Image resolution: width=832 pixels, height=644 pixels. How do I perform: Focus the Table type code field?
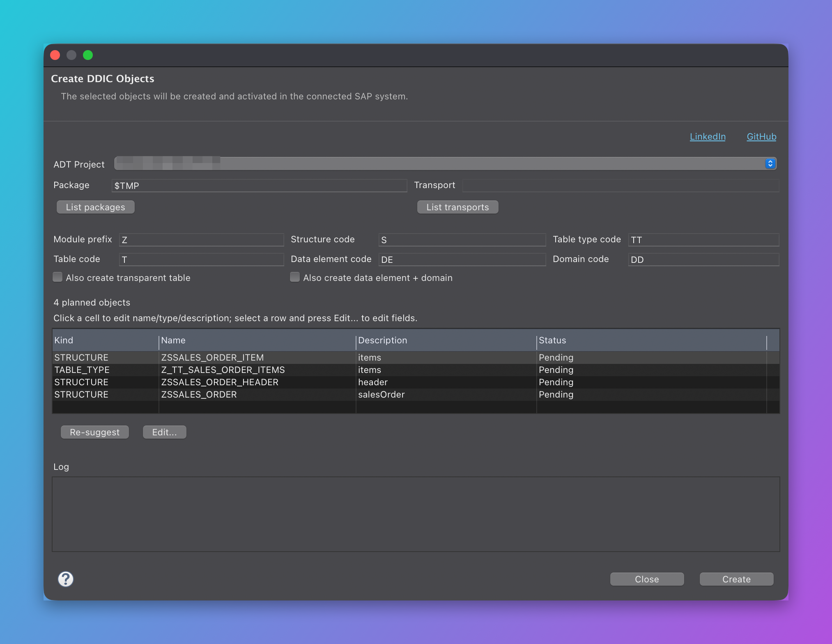click(x=703, y=240)
